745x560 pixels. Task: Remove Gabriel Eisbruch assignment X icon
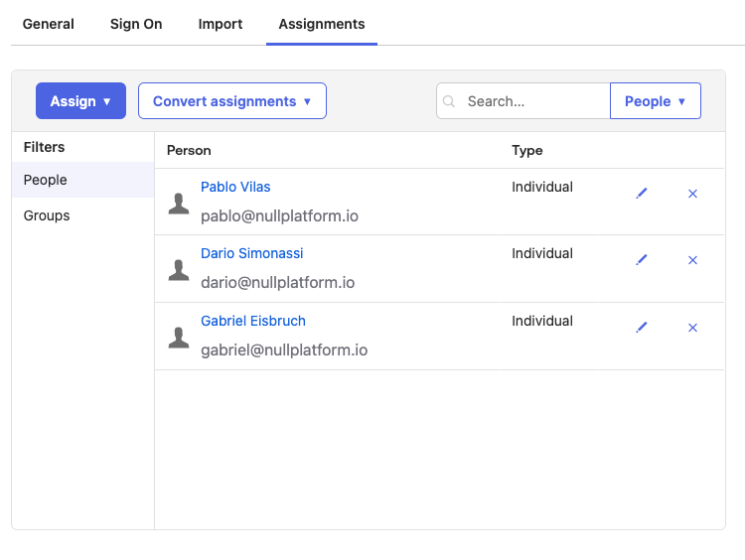click(692, 328)
